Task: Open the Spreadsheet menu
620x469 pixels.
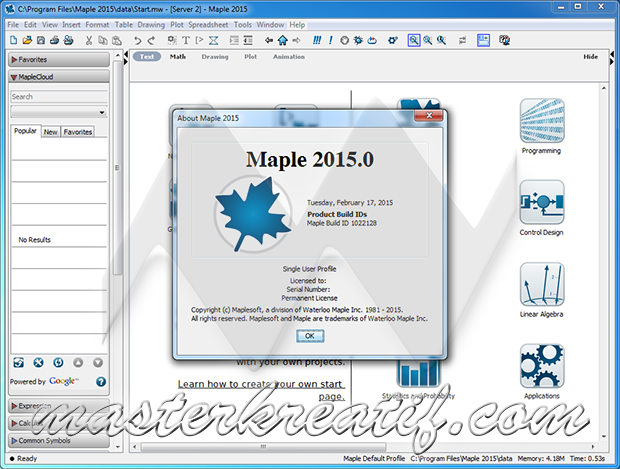Action: (x=208, y=25)
